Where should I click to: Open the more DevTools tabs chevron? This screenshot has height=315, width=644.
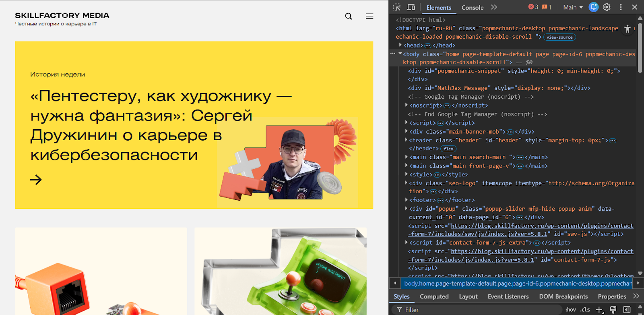(494, 7)
